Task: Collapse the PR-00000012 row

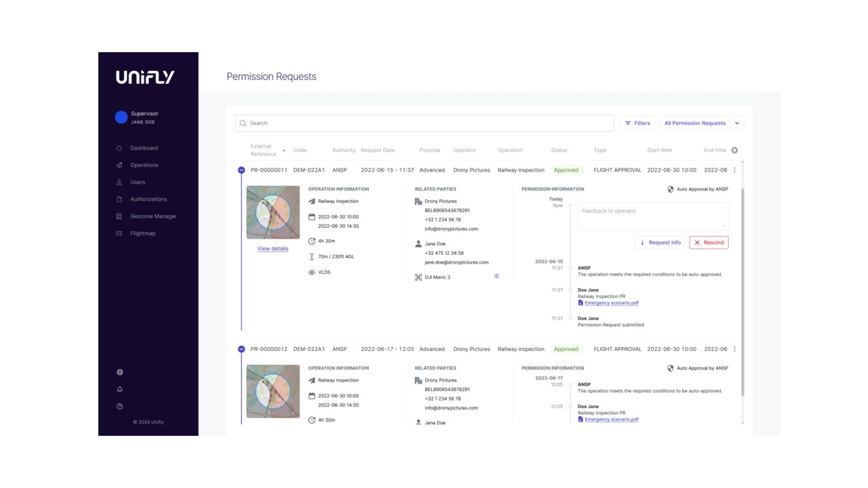Action: click(241, 349)
